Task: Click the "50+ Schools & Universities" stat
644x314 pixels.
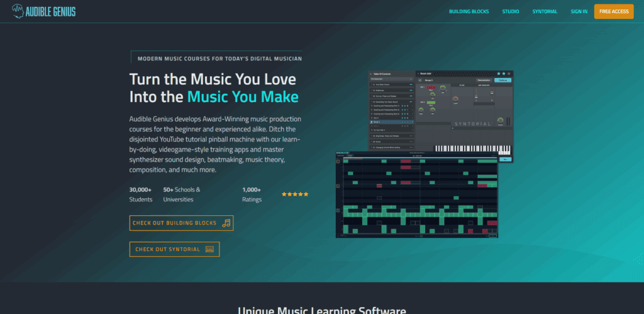Action: tap(182, 194)
